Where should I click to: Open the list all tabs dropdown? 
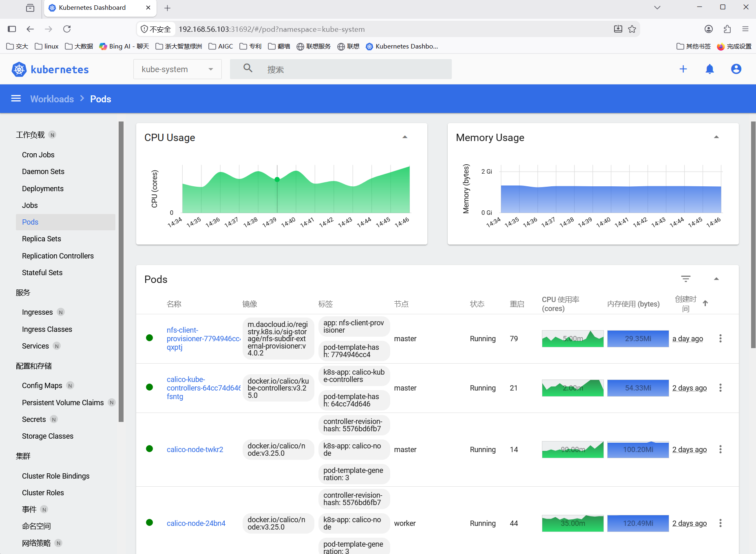pos(657,7)
